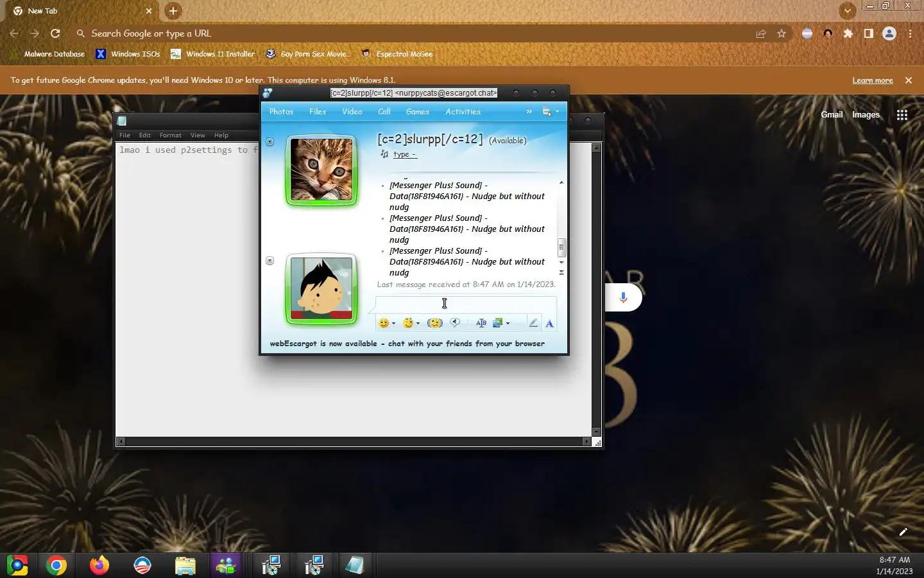The height and width of the screenshot is (578, 924).
Task: Open Notepad's Help menu
Action: click(221, 136)
